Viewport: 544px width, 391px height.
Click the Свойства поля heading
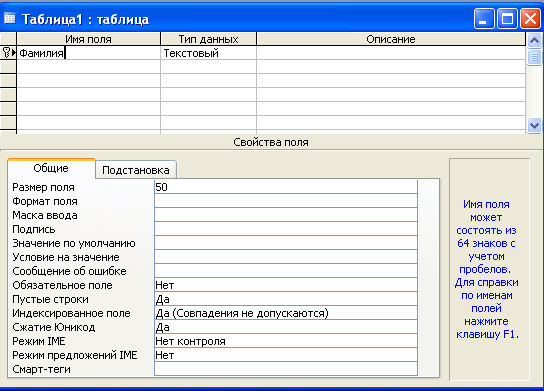click(x=271, y=142)
